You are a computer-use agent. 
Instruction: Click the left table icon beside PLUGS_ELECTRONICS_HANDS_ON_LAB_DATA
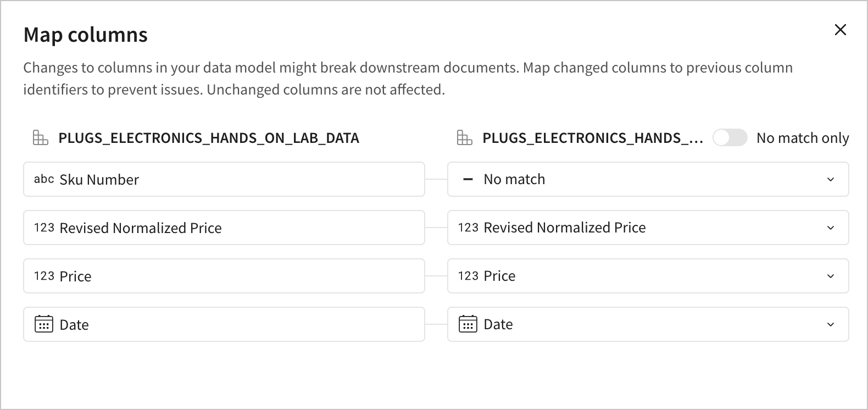(x=41, y=138)
